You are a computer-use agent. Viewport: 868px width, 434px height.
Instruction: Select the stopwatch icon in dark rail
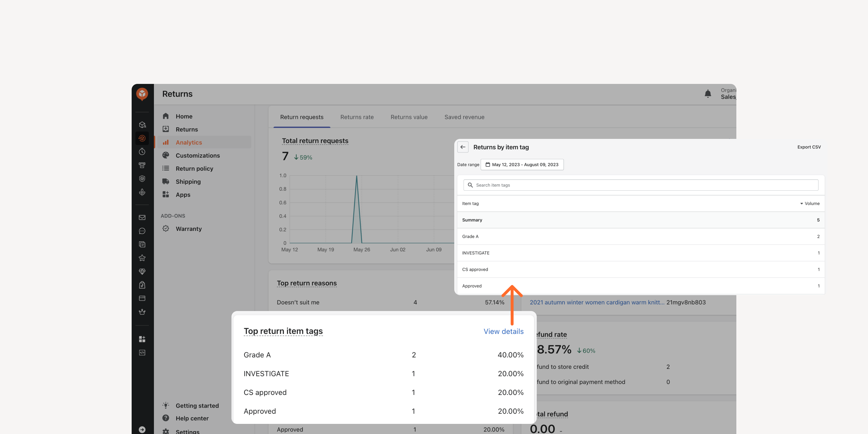coord(142,152)
